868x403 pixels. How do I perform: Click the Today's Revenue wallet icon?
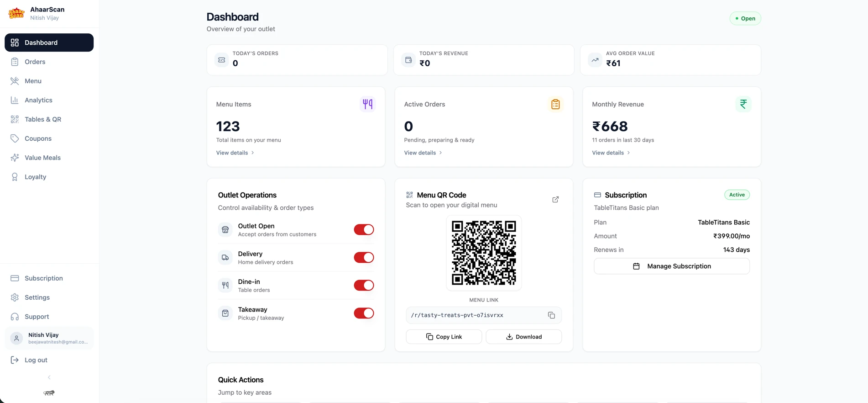[408, 60]
